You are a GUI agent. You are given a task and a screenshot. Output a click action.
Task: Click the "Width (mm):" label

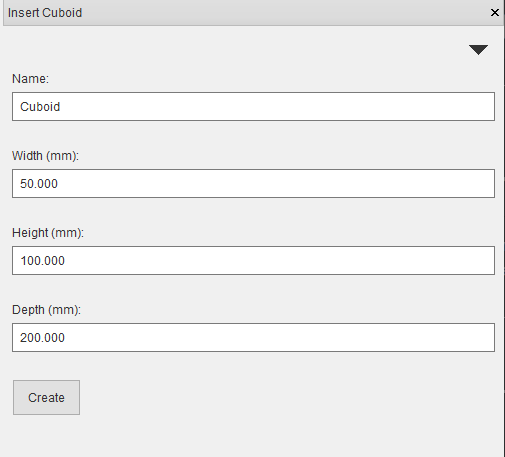click(45, 156)
